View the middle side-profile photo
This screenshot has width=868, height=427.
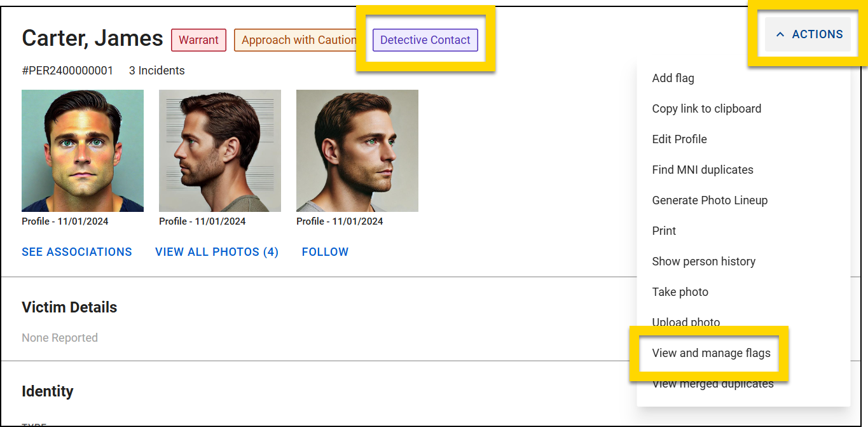219,150
